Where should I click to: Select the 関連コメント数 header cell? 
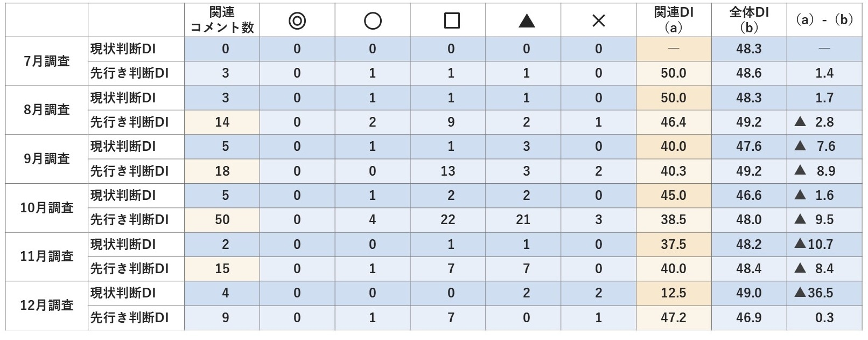coord(222,20)
